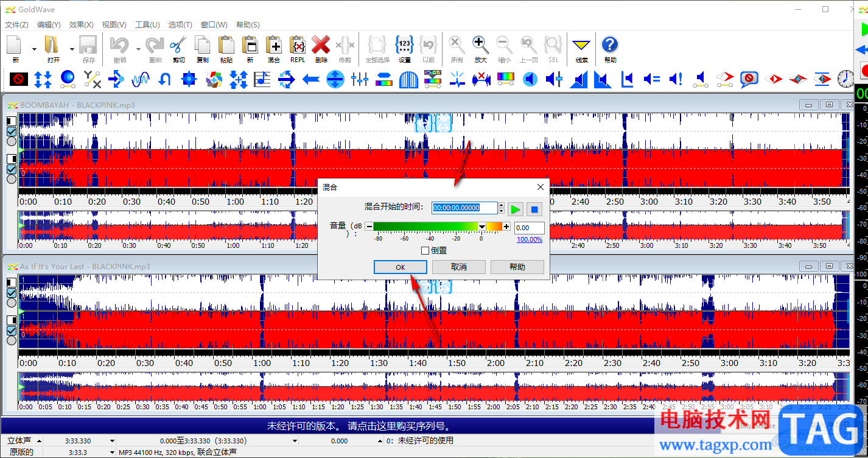Image resolution: width=868 pixels, height=458 pixels.
Task: Toggle right channel checkbox in As If It's Your Last window
Action: coord(12,331)
